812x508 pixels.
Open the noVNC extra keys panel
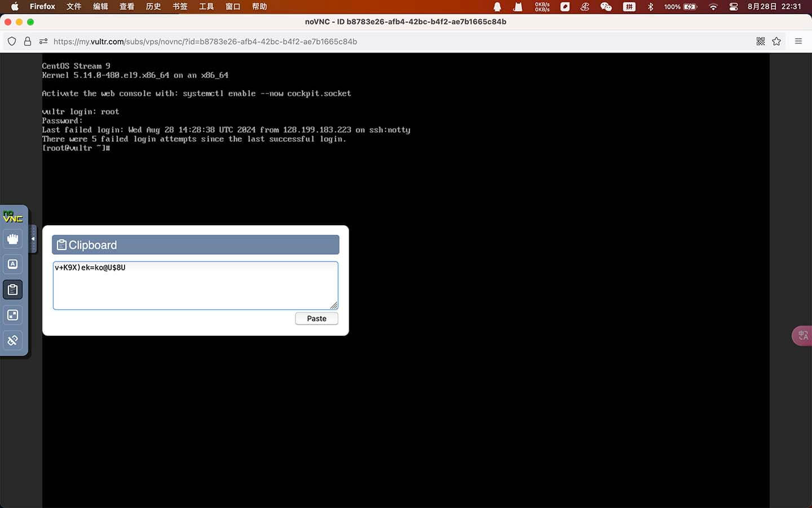[13, 264]
